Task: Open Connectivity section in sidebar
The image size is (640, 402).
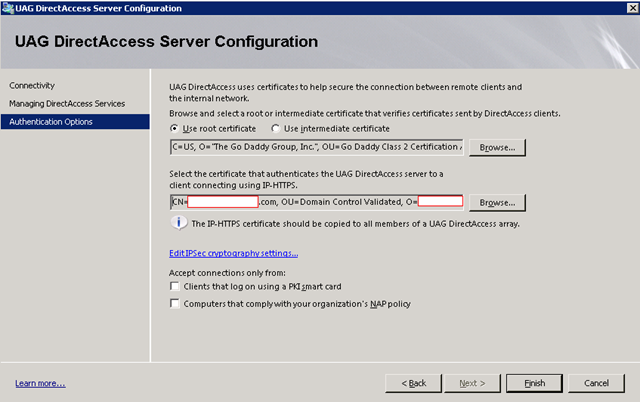Action: pos(32,86)
